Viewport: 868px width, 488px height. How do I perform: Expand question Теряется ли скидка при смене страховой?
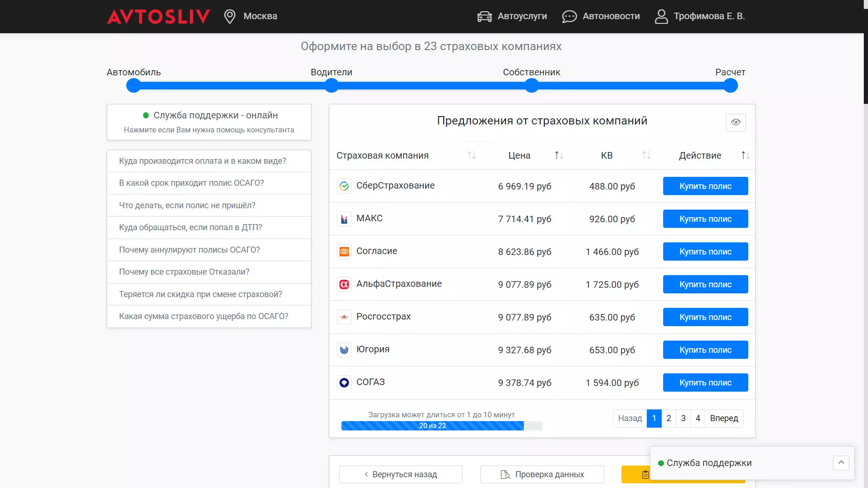[209, 294]
